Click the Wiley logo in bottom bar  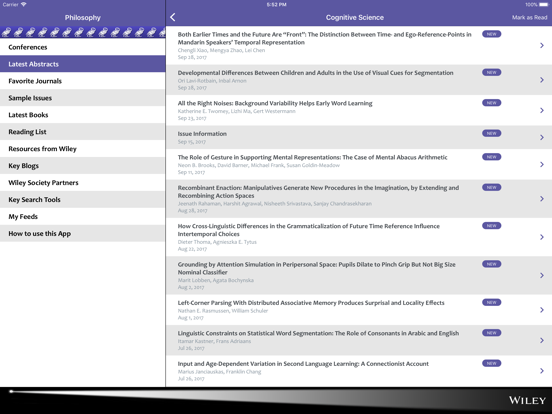(x=527, y=400)
